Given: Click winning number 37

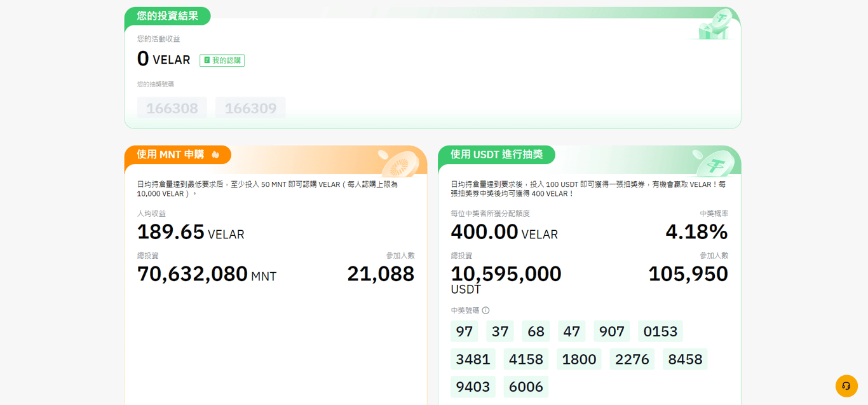Looking at the screenshot, I should click(x=500, y=331).
